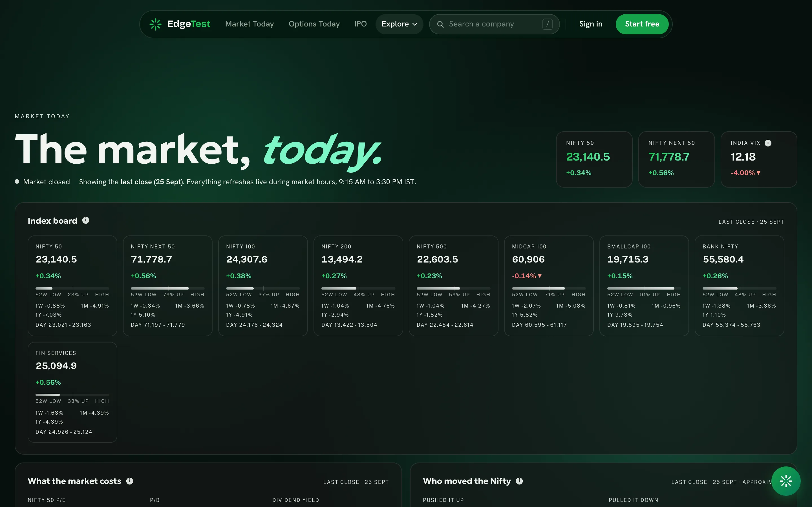Click the slash shortcut key icon in search
Image resolution: width=812 pixels, height=507 pixels.
point(547,24)
